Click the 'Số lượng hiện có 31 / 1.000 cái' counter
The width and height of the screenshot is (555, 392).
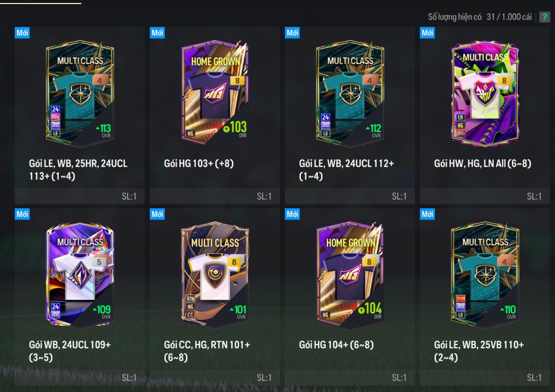click(x=479, y=17)
